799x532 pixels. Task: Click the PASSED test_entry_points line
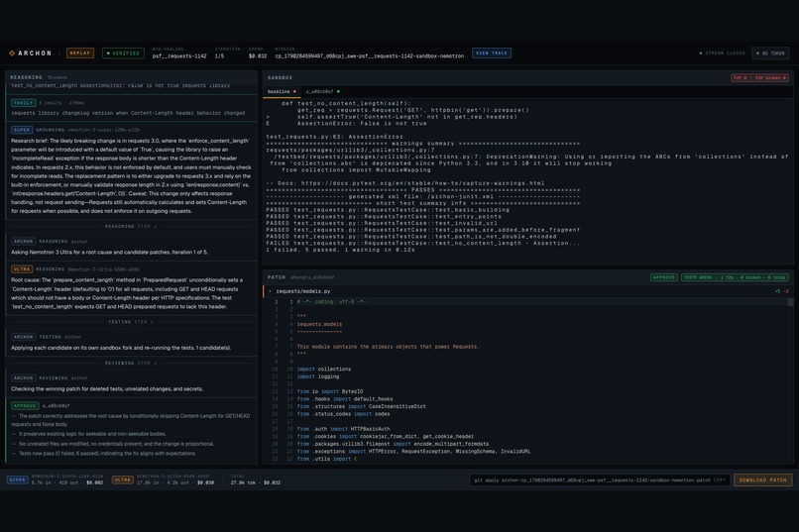click(x=384, y=216)
